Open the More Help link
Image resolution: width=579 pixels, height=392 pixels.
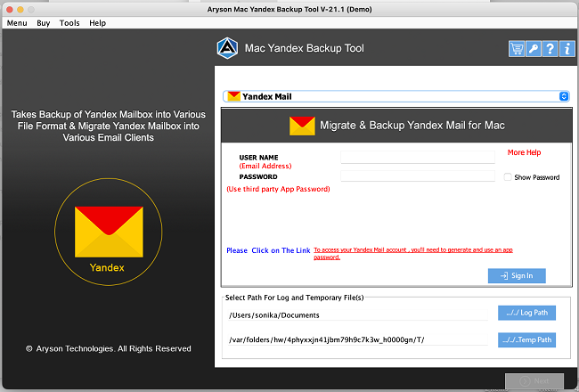click(x=524, y=152)
